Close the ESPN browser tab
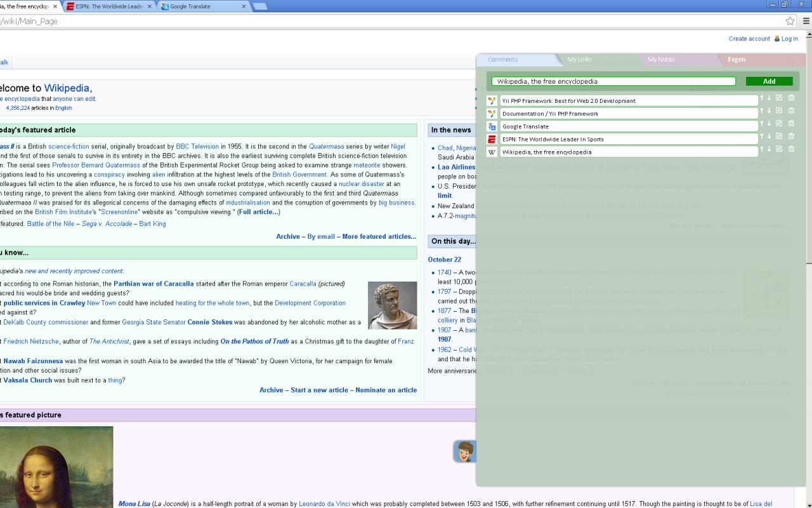 (150, 6)
